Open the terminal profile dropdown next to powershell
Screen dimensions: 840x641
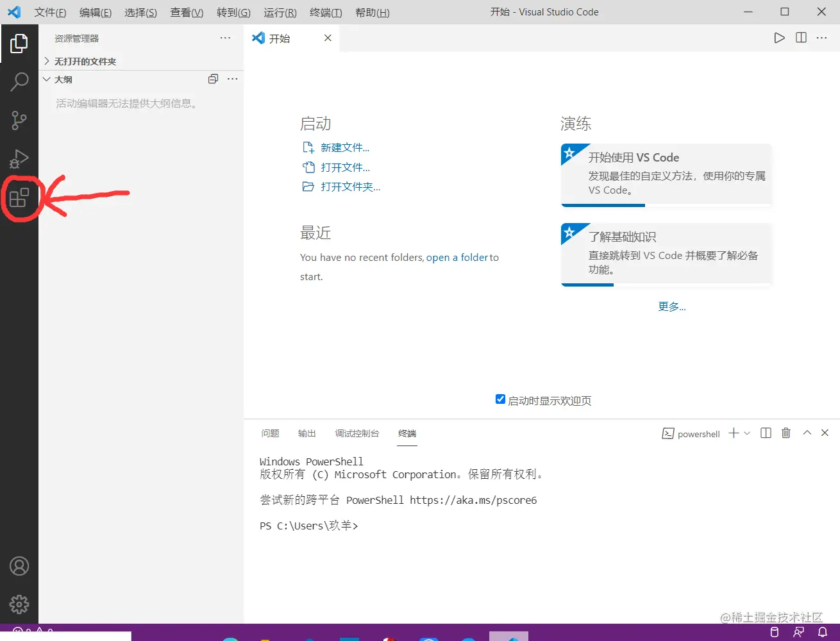[746, 433]
